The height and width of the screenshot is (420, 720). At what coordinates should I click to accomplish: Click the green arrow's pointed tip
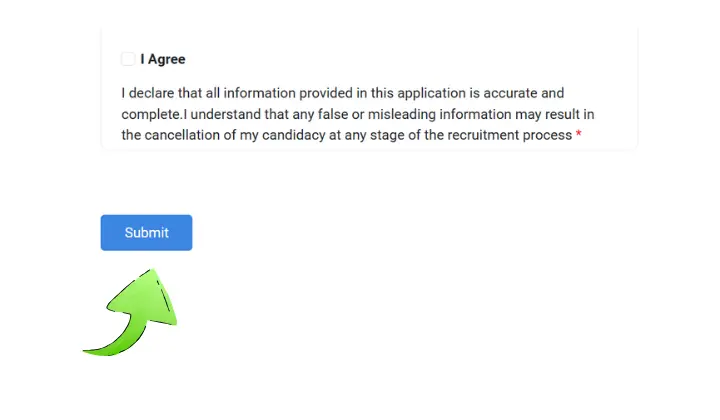pyautogui.click(x=153, y=273)
